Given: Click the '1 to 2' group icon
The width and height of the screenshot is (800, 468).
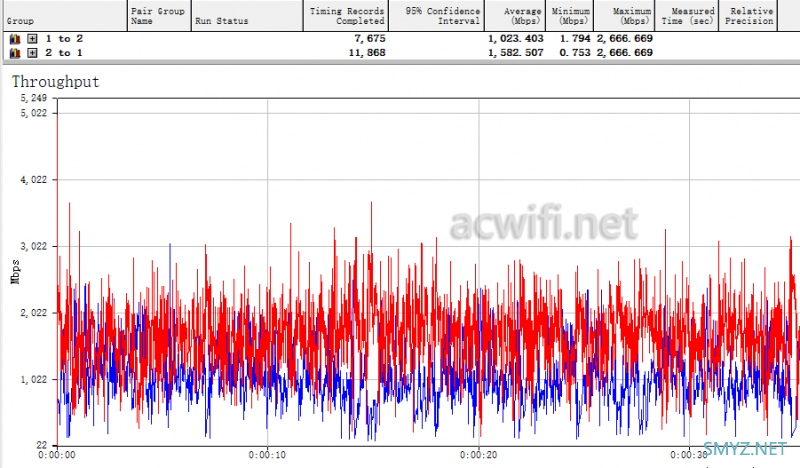Looking at the screenshot, I should point(15,38).
